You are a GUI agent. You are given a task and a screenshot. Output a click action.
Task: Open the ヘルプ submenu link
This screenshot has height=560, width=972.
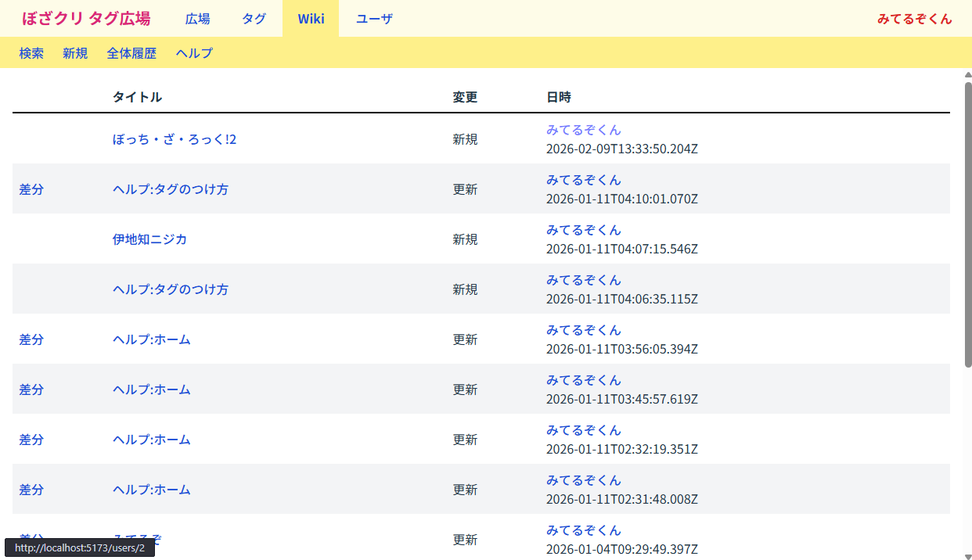pos(194,53)
